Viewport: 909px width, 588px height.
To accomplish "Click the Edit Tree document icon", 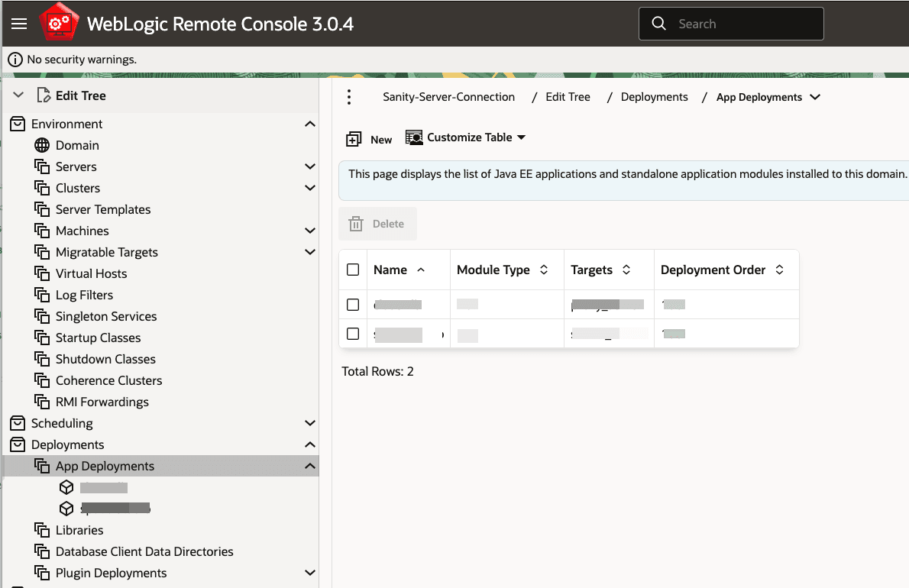I will 44,95.
